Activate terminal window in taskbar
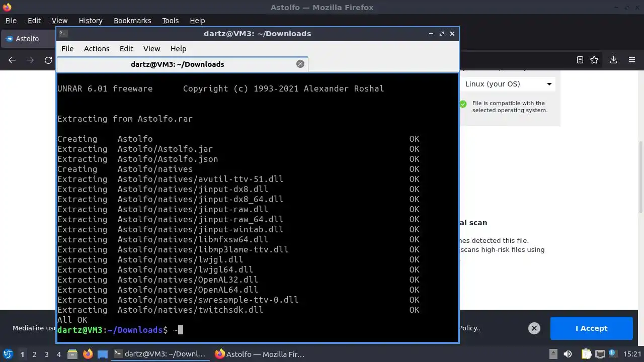Viewport: 644px width, 362px height. [x=161, y=354]
